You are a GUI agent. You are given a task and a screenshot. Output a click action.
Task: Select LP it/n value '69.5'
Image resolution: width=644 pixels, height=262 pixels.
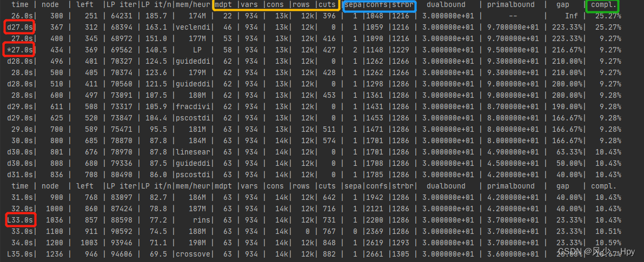click(158, 254)
